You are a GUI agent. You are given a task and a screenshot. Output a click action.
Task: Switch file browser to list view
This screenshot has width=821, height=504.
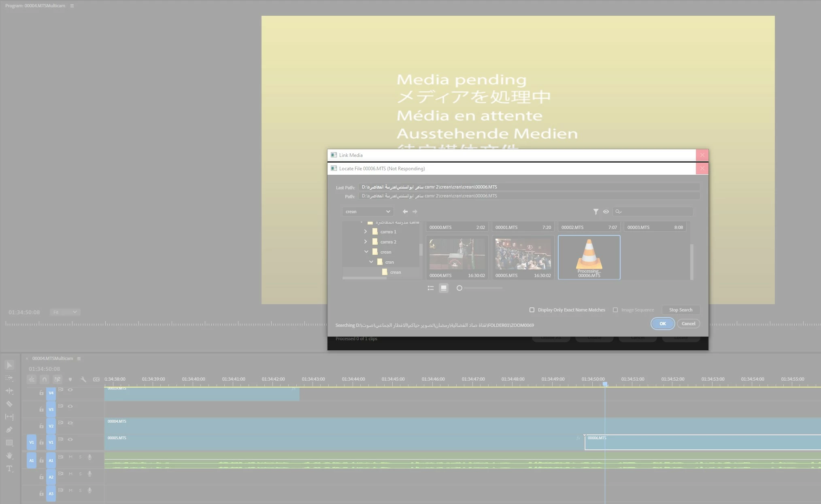pos(431,288)
